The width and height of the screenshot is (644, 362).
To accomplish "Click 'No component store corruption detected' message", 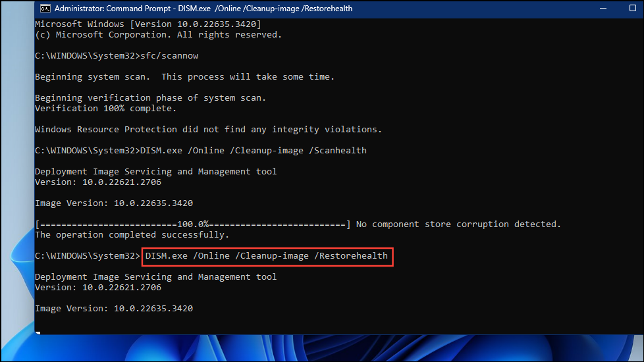I will click(x=458, y=224).
